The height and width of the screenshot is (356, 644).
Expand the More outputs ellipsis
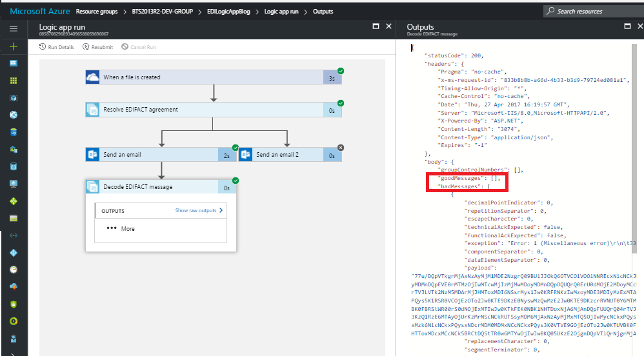click(x=111, y=228)
